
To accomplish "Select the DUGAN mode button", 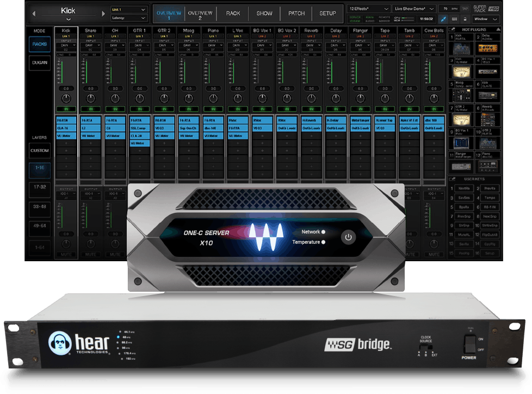I will pos(40,63).
